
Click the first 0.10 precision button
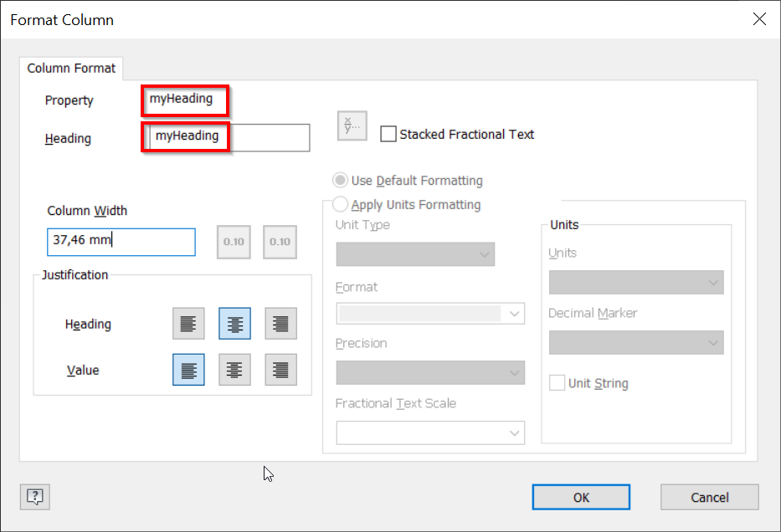tap(234, 242)
